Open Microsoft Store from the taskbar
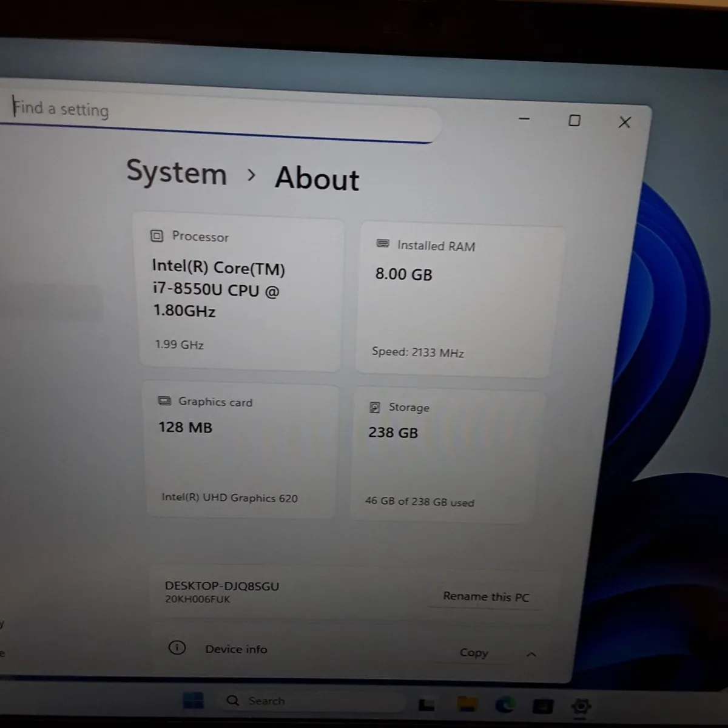Viewport: 728px width, 728px height. tap(543, 706)
